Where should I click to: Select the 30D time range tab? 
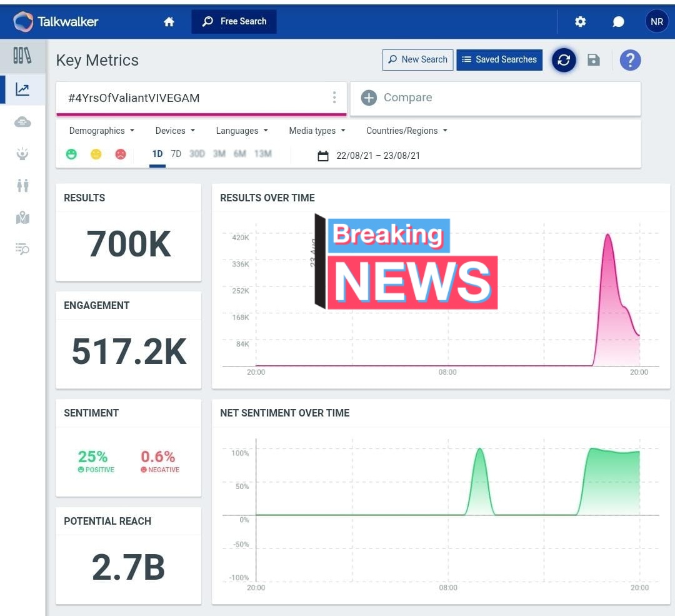tap(197, 154)
